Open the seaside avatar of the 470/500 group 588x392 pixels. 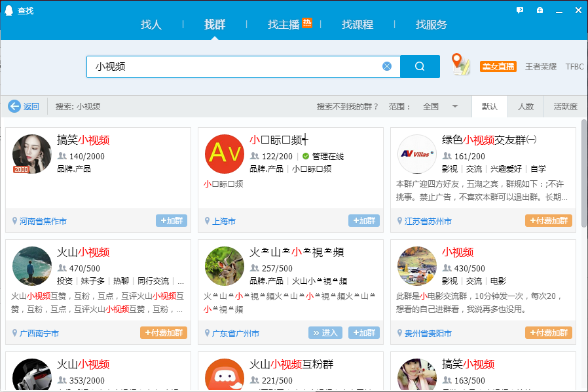point(32,266)
